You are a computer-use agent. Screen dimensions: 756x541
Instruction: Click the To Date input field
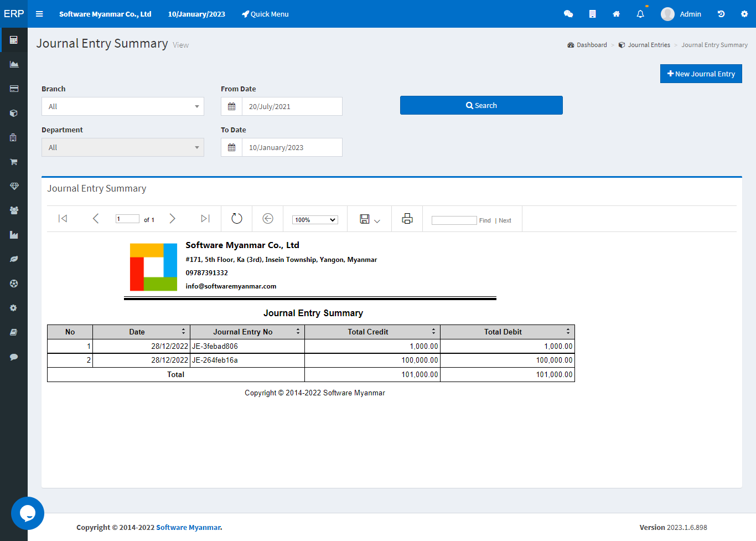(292, 147)
